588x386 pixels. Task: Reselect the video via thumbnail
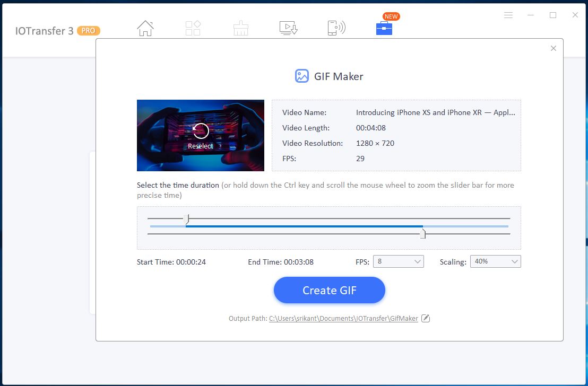click(x=201, y=135)
